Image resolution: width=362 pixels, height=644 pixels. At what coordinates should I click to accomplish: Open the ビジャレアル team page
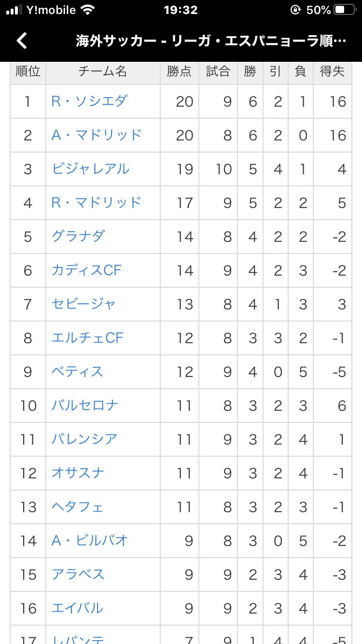(x=90, y=168)
